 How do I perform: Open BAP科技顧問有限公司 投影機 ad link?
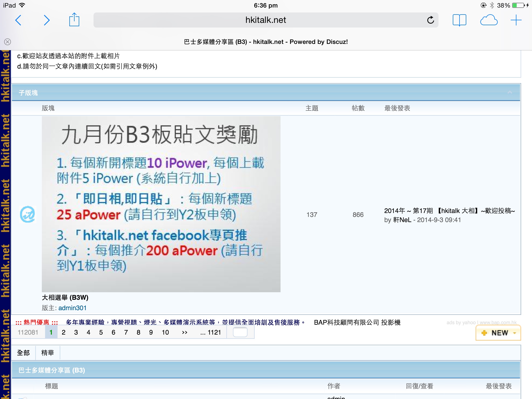click(x=357, y=322)
